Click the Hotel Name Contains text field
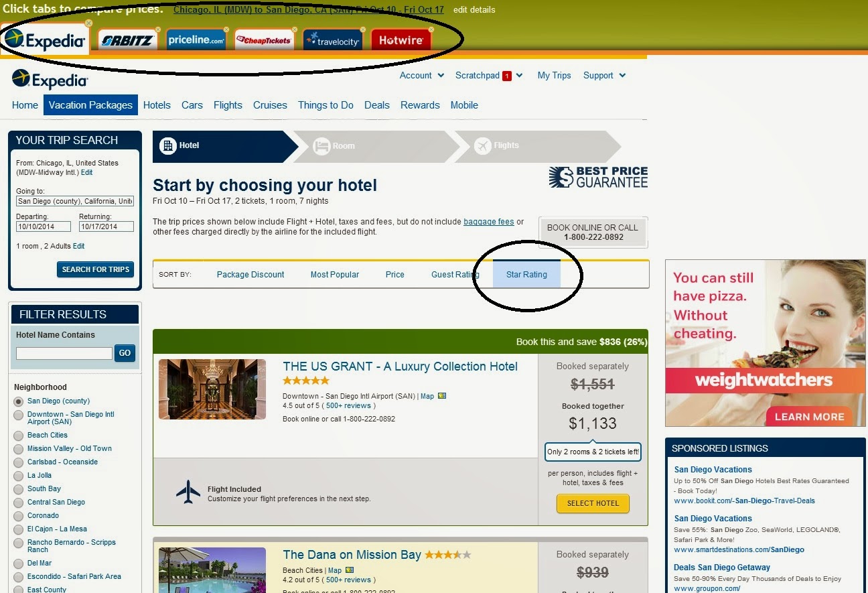Screen dimensions: 868x593 point(64,353)
